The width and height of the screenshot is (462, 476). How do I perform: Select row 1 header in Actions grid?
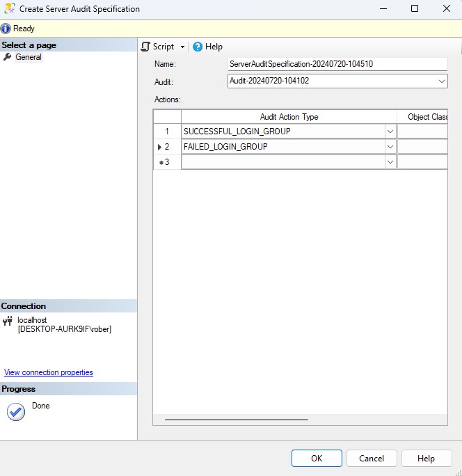pos(167,132)
